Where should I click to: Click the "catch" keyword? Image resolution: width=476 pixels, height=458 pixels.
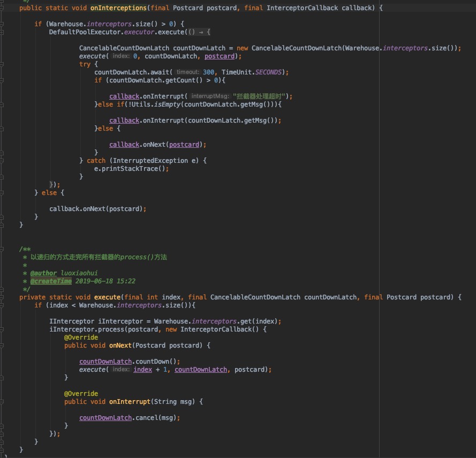coord(96,161)
